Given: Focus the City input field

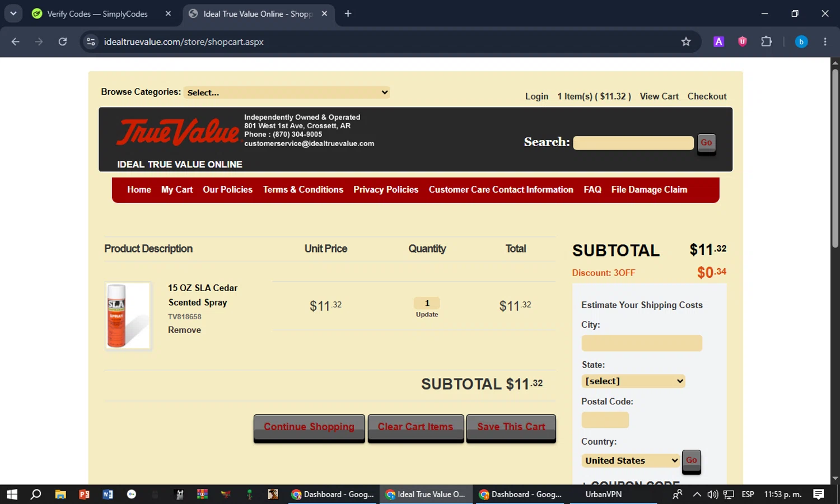Looking at the screenshot, I should pyautogui.click(x=642, y=343).
